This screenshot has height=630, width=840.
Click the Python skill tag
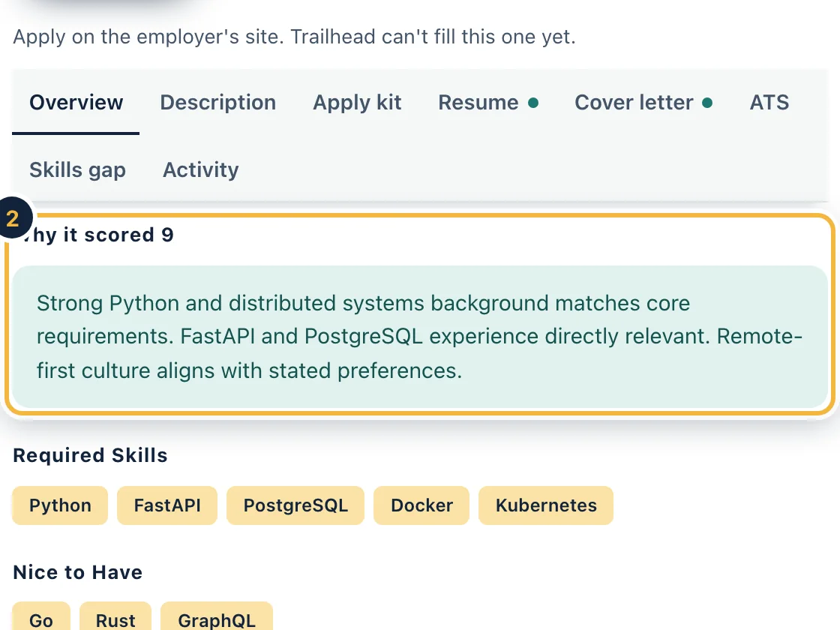coord(60,505)
